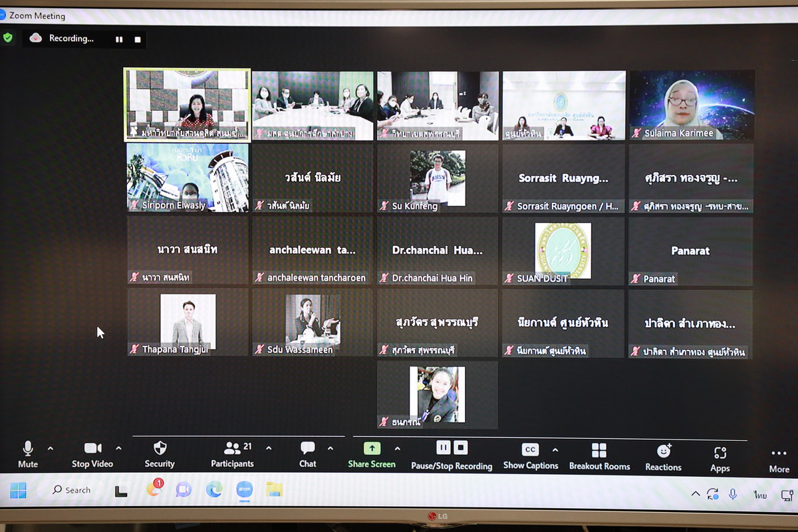The height and width of the screenshot is (532, 798).
Task: Open the Apps panel
Action: (720, 459)
